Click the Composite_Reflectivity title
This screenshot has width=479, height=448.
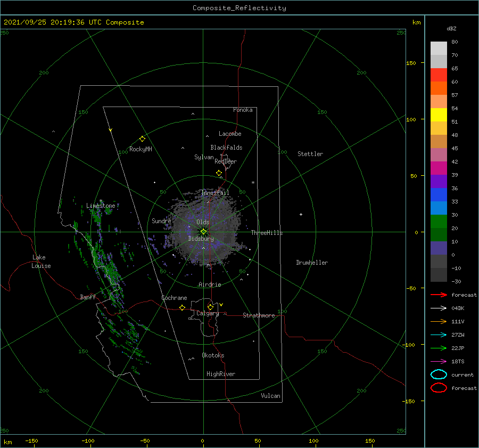(240, 8)
